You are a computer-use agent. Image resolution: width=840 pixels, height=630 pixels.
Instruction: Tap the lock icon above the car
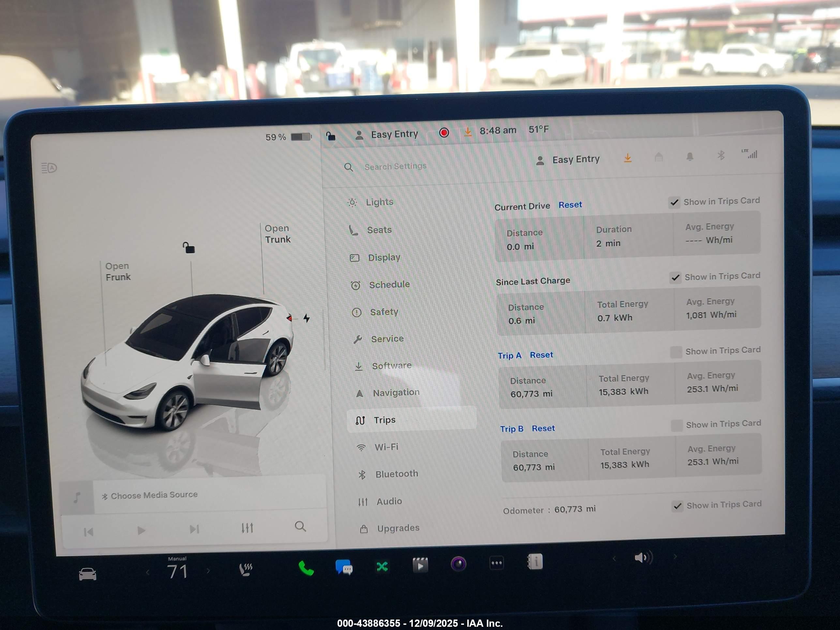(189, 247)
